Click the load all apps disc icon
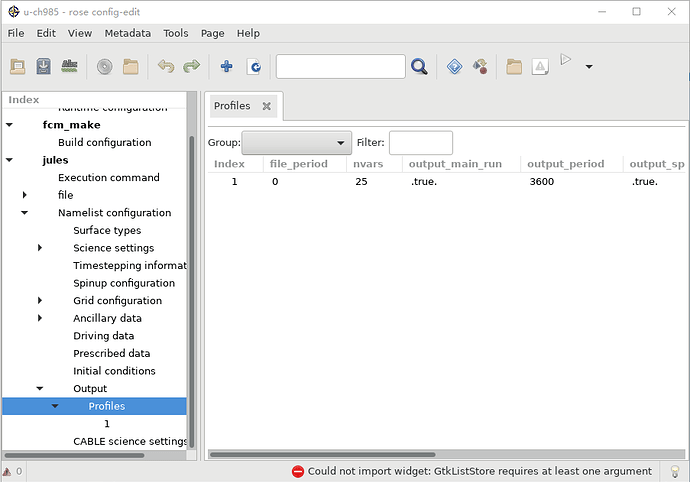This screenshot has width=690, height=482. point(105,67)
